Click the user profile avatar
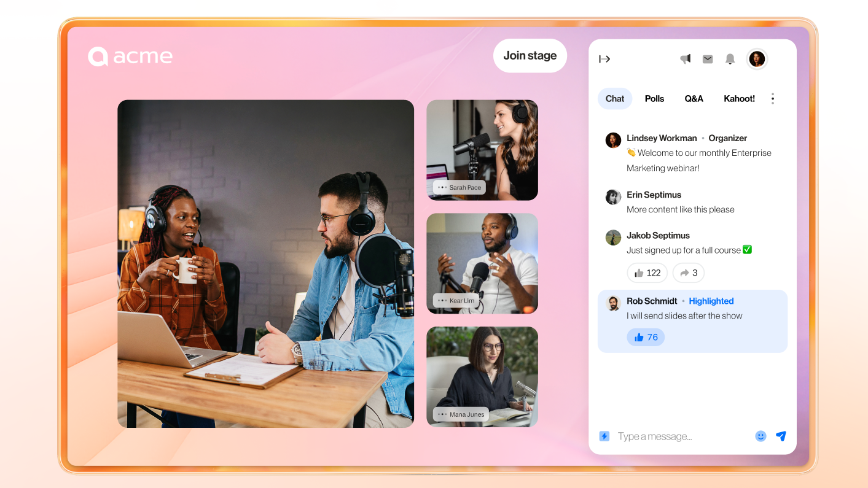 coord(757,59)
